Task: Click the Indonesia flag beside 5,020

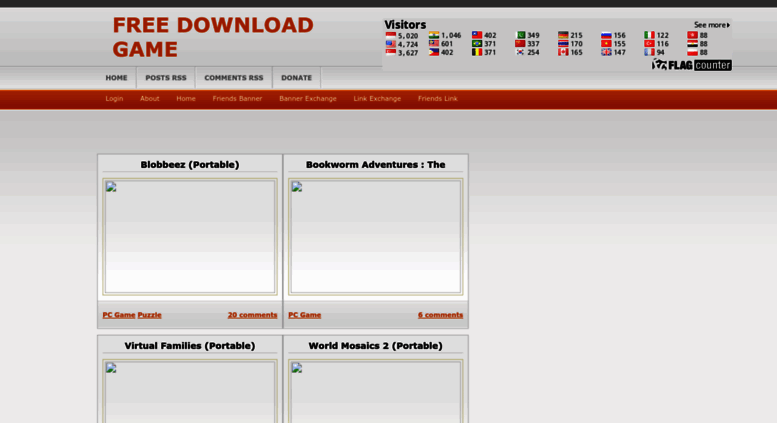Action: (390, 35)
